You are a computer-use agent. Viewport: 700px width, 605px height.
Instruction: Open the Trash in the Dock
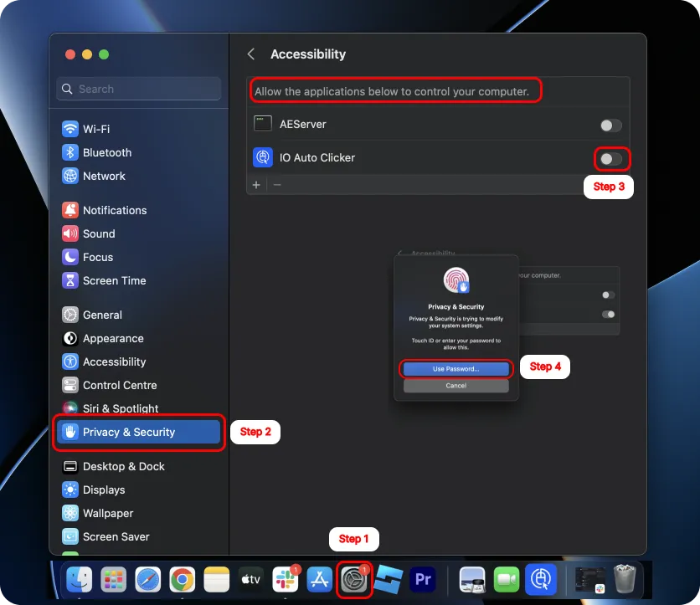[x=625, y=579]
